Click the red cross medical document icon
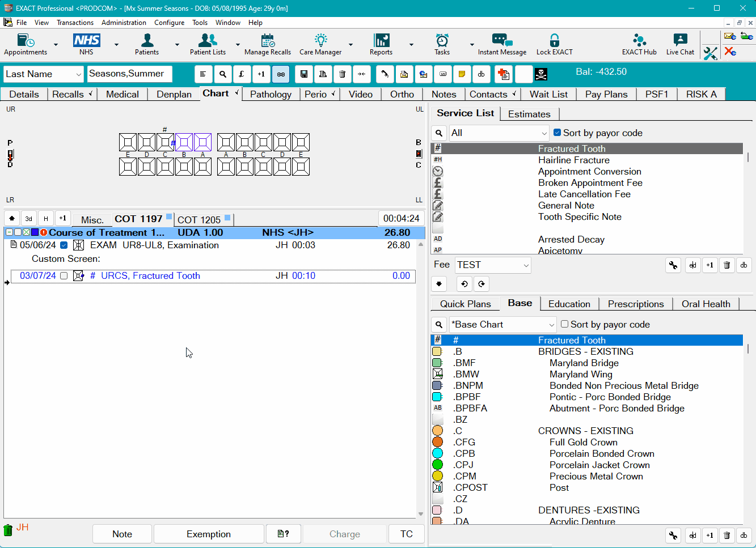The width and height of the screenshot is (756, 548). (504, 74)
